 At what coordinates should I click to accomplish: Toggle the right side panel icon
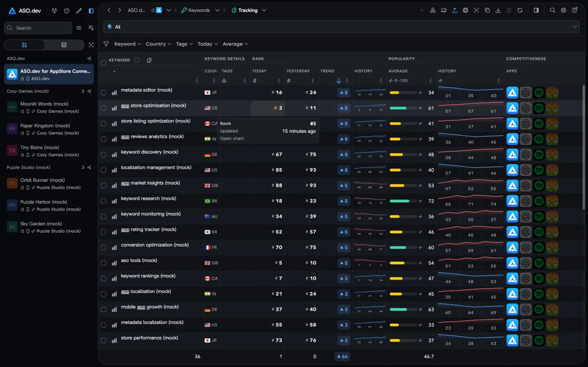tap(536, 10)
